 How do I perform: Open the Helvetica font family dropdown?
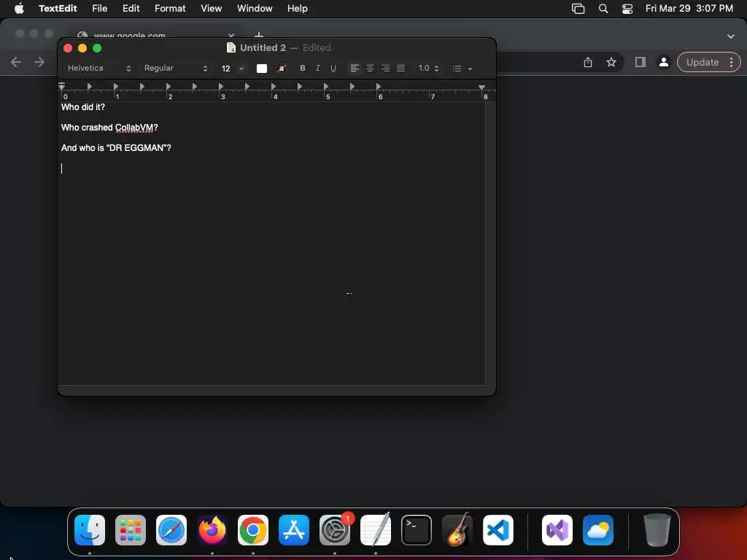(x=98, y=68)
